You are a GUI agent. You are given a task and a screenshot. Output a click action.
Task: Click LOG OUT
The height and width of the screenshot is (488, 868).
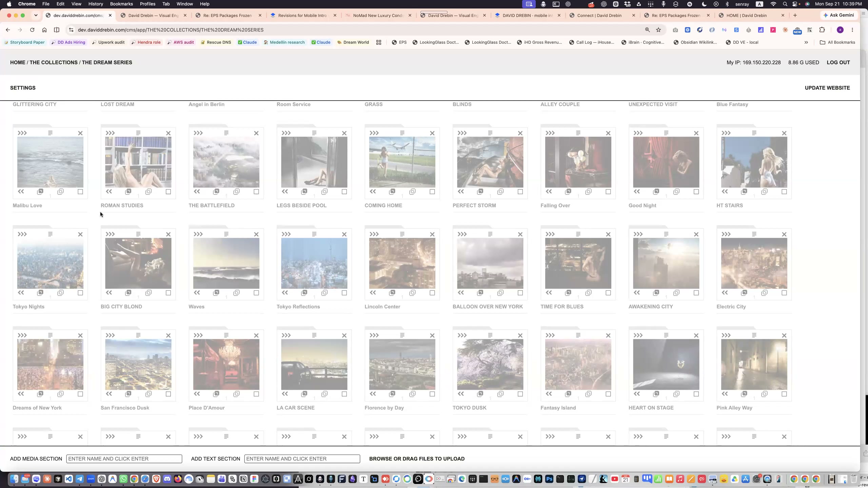tap(838, 62)
